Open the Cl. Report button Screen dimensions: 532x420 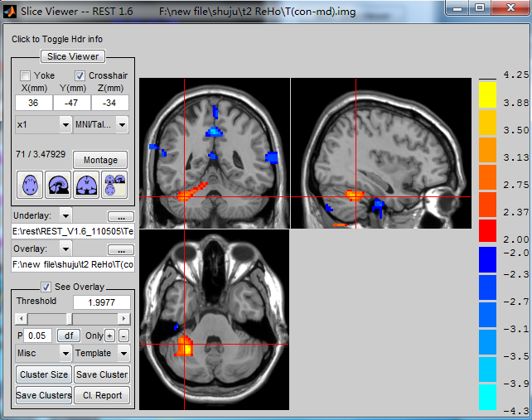point(102,395)
